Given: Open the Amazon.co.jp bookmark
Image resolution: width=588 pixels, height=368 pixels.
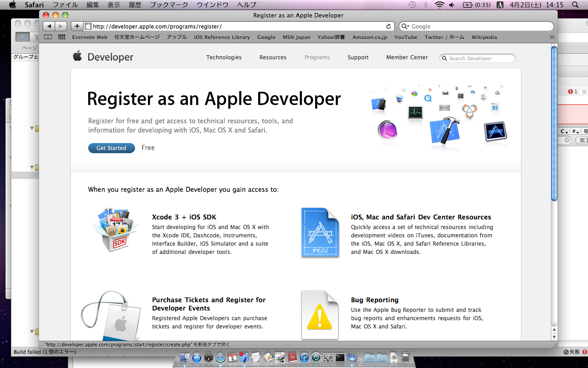Looking at the screenshot, I should (369, 37).
